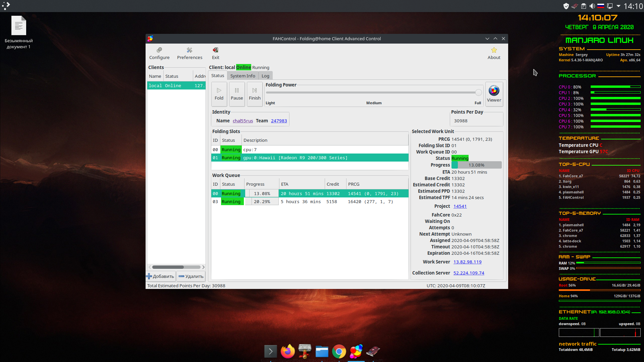Open Preferences from the toolbar
The width and height of the screenshot is (644, 362).
point(190,53)
